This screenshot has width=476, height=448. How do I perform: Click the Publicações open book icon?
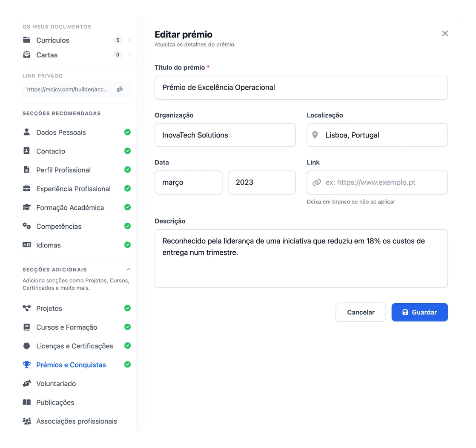click(x=27, y=402)
